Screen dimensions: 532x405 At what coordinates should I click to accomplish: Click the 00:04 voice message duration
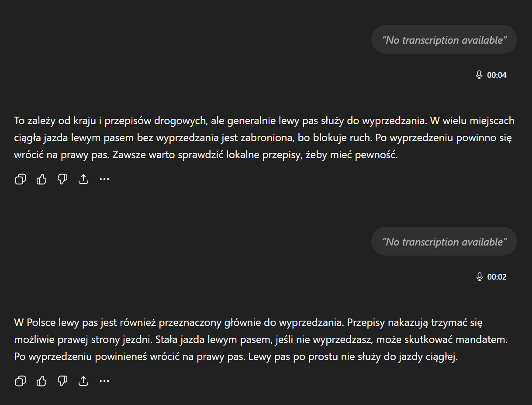click(x=497, y=75)
